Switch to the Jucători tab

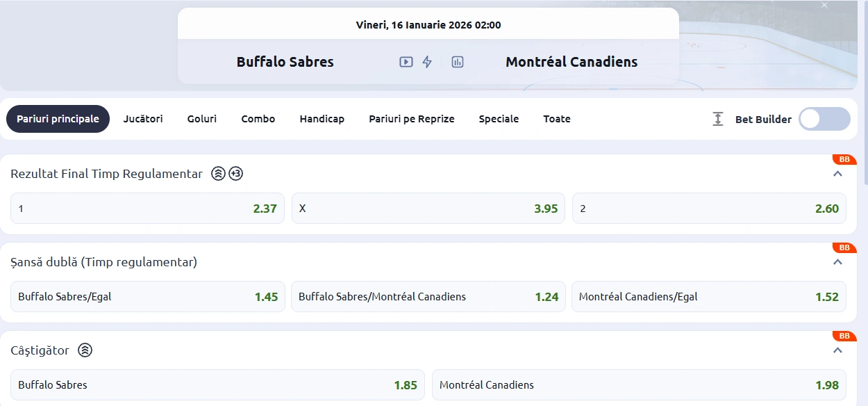143,119
